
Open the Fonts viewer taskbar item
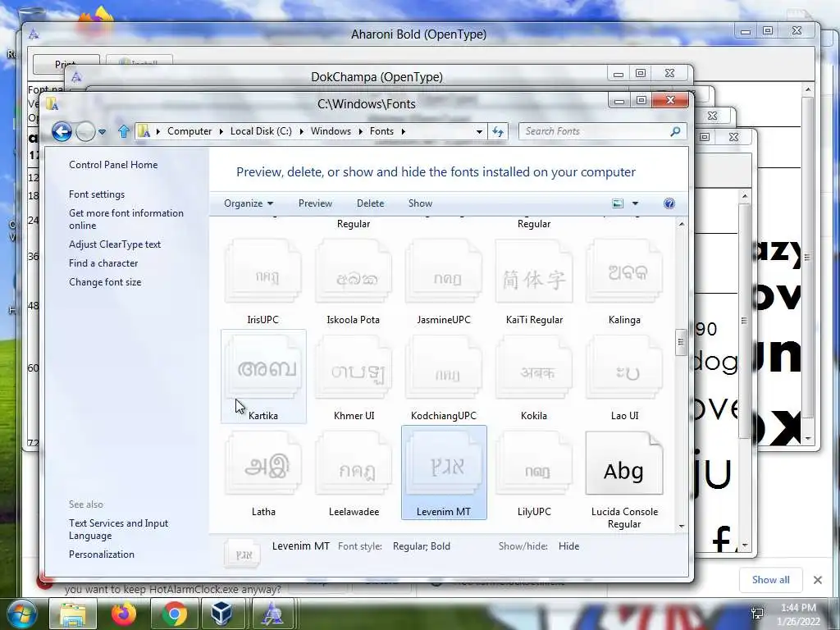[272, 614]
